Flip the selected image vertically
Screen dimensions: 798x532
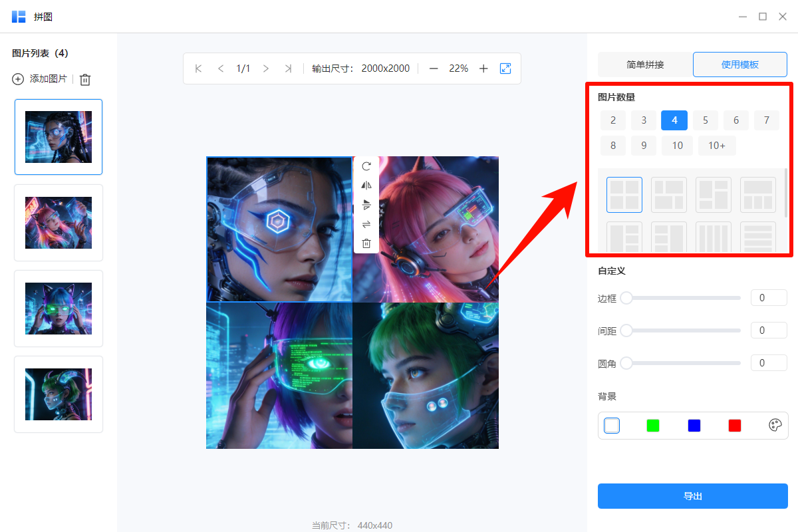[x=366, y=205]
